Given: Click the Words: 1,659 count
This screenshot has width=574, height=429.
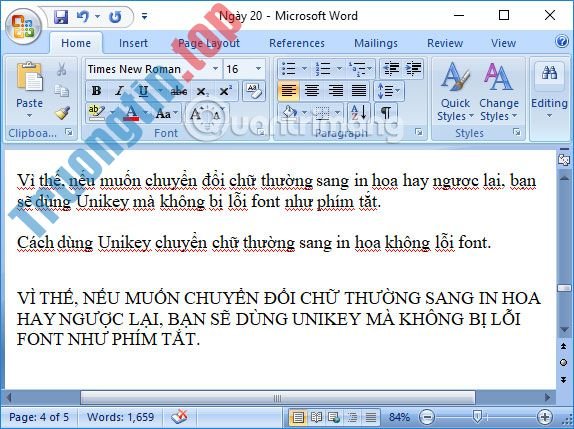Looking at the screenshot, I should point(120,417).
